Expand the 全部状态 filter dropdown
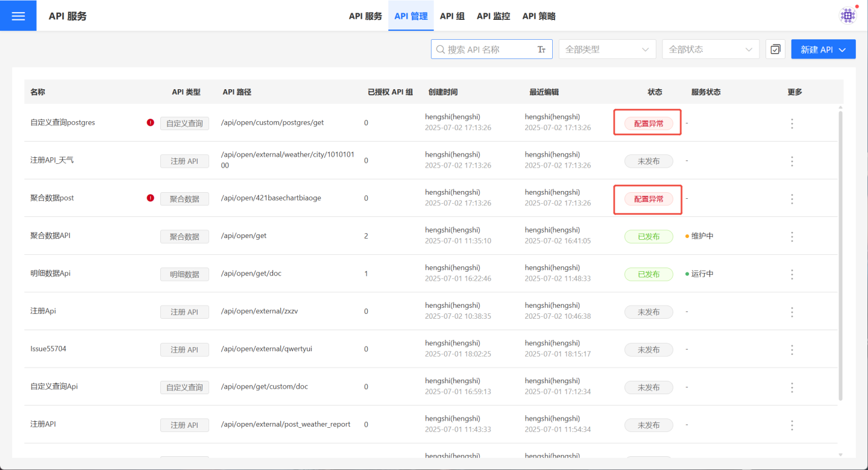Screen dimensions: 868x470 [710, 49]
